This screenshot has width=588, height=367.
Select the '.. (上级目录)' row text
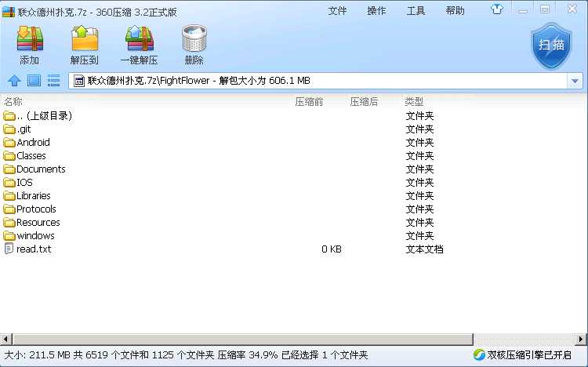point(44,116)
